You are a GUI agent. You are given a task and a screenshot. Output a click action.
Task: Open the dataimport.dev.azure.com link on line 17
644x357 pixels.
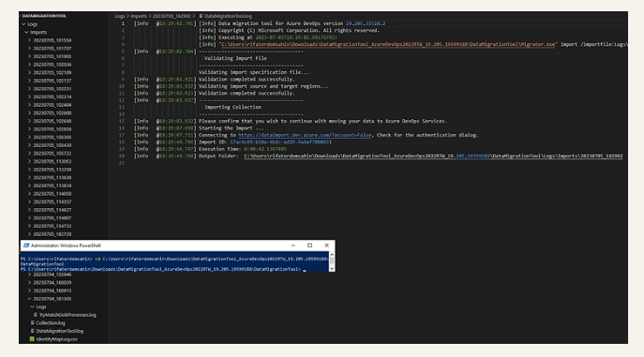point(305,135)
